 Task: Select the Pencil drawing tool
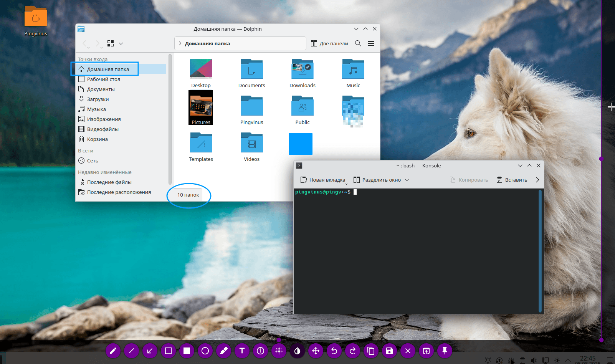(113, 351)
